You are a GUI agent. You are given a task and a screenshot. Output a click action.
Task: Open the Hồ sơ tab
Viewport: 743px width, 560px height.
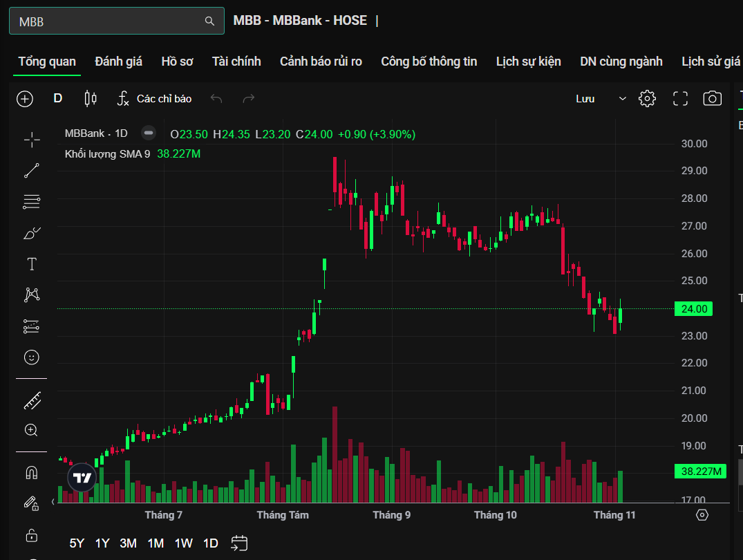[x=177, y=62]
